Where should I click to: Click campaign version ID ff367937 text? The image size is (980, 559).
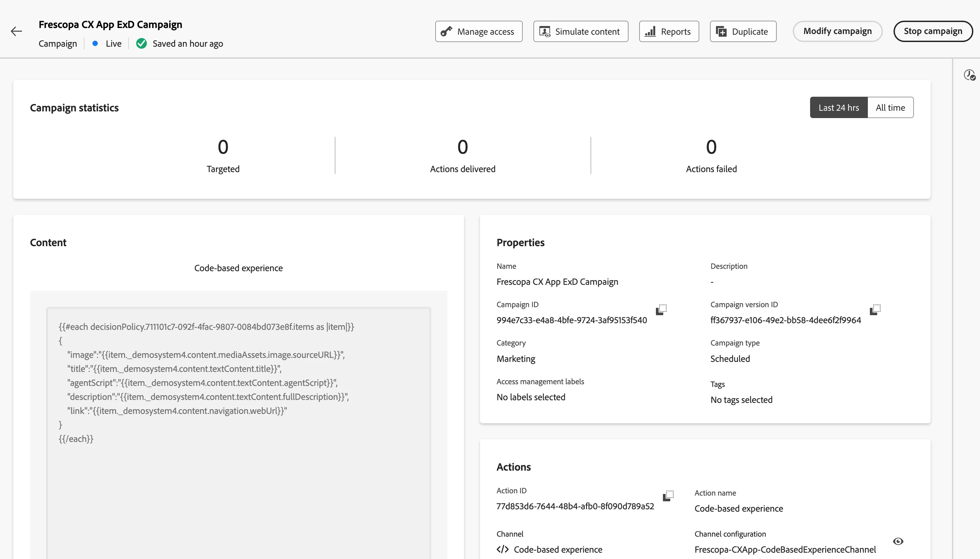(x=786, y=320)
